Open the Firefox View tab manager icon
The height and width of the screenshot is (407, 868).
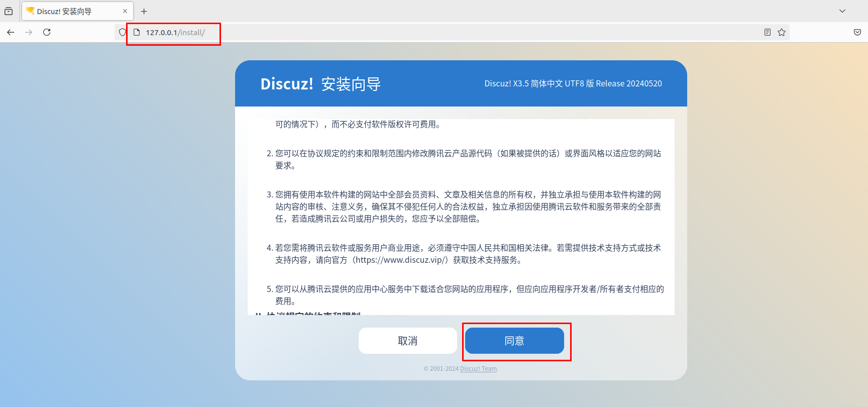pyautogui.click(x=9, y=11)
